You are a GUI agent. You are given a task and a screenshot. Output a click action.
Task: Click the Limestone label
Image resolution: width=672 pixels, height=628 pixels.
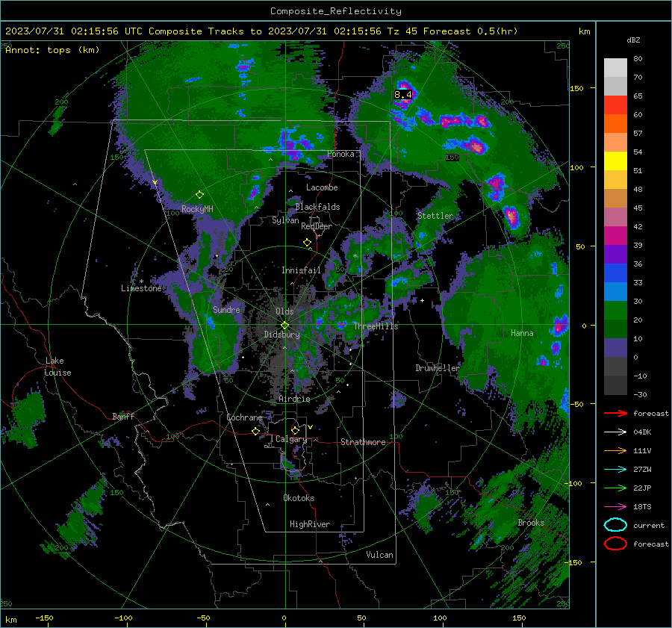tap(141, 288)
